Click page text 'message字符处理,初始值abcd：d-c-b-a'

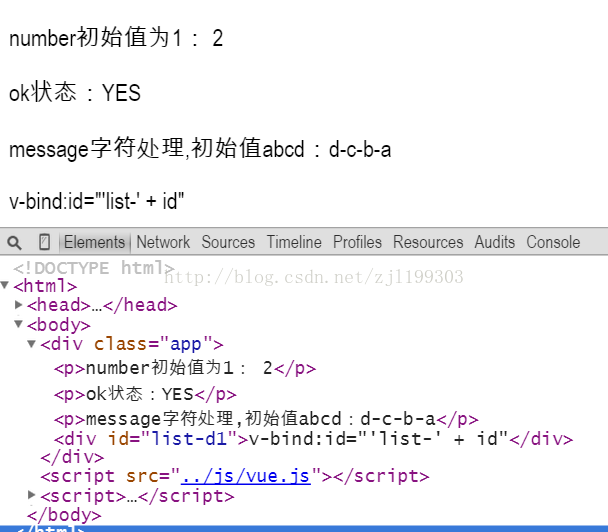200,149
